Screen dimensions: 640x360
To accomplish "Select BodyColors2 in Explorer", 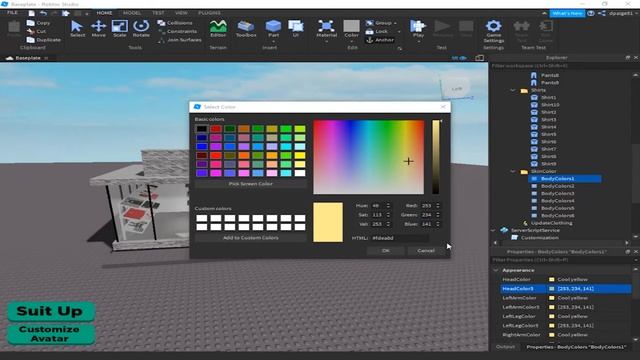I will (x=557, y=186).
